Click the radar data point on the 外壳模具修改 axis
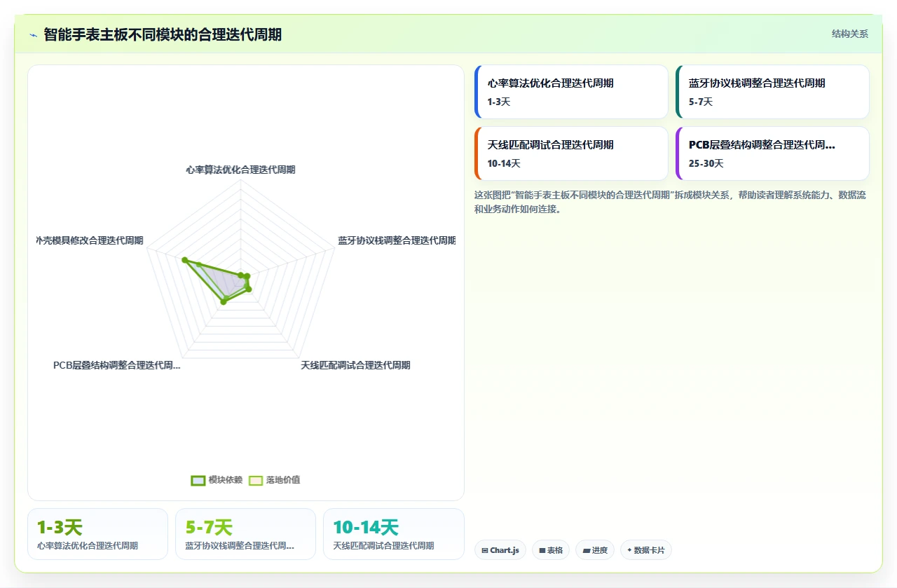 (x=185, y=260)
